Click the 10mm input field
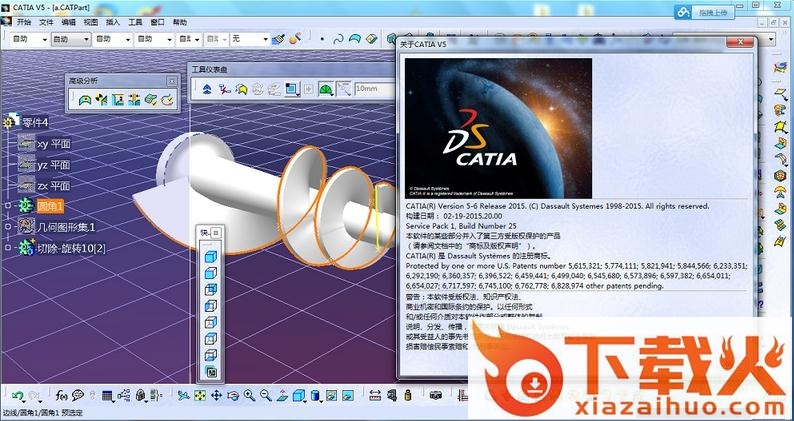The height and width of the screenshot is (421, 794). (375, 89)
